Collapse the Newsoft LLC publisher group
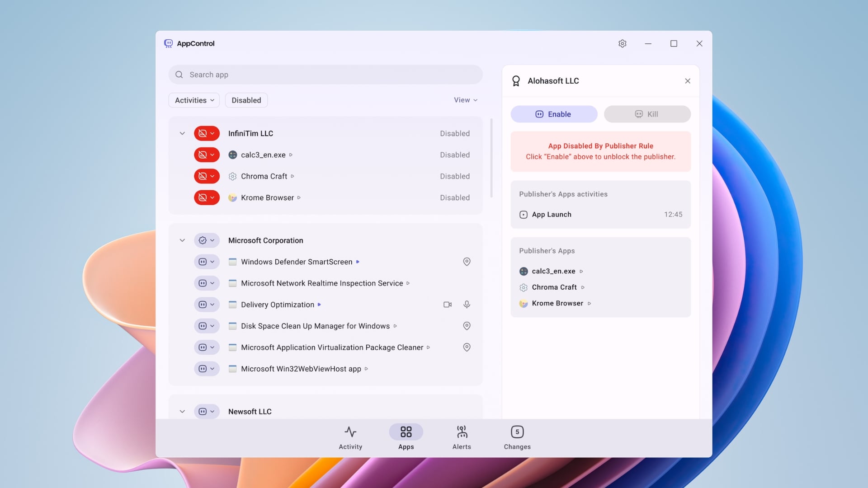868x488 pixels. 182,412
